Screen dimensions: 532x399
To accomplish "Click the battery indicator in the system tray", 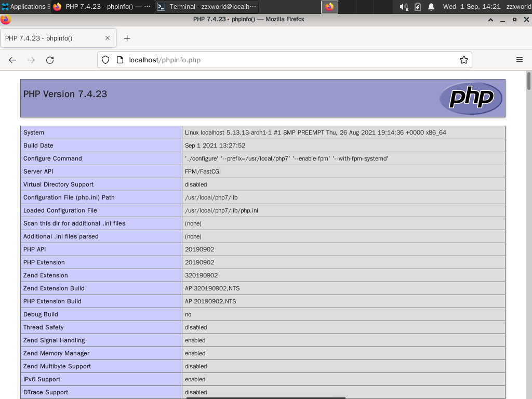I will (x=417, y=7).
